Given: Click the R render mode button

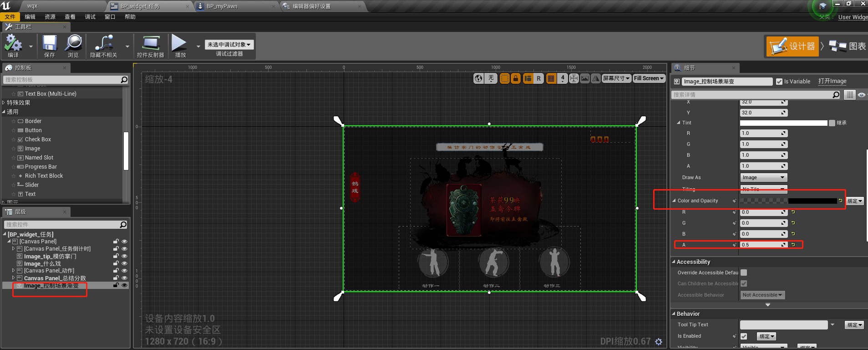Looking at the screenshot, I should click(x=539, y=78).
